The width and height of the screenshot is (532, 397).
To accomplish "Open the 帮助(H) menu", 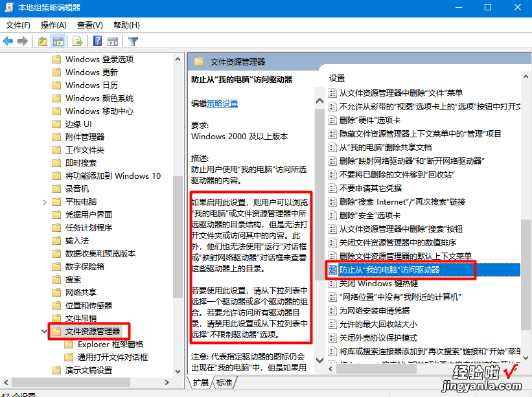I will tap(126, 25).
